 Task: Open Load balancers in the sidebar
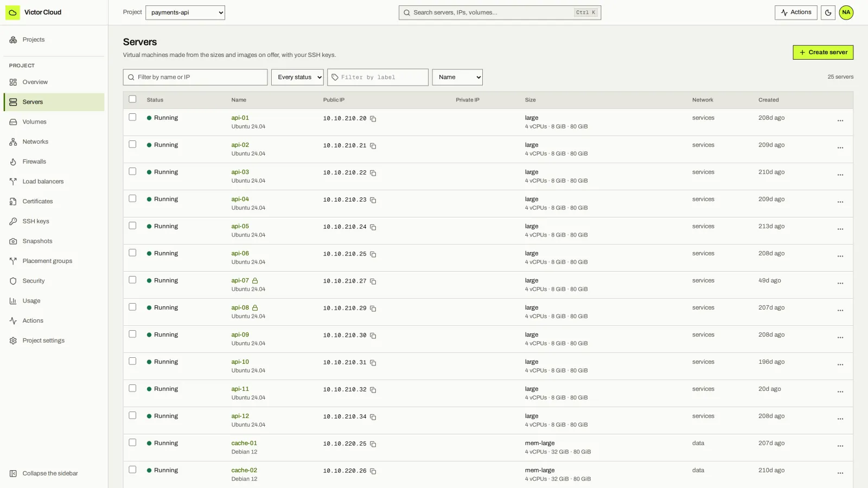point(54,182)
